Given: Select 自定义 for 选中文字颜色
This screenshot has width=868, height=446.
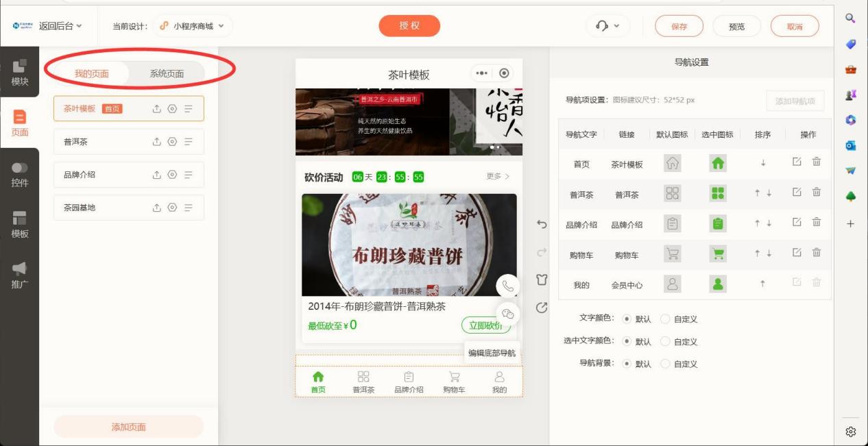Looking at the screenshot, I should click(x=665, y=342).
